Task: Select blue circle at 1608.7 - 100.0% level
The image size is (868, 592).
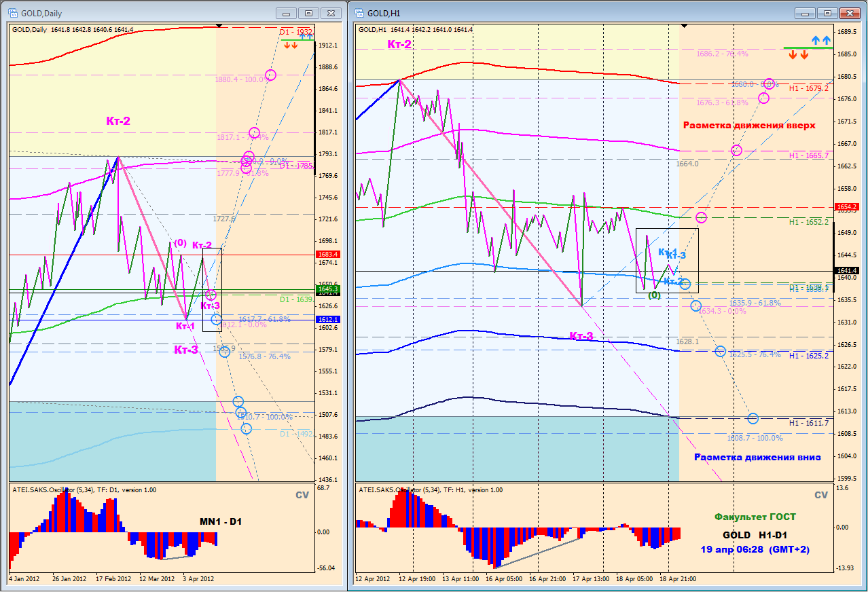Action: (x=753, y=418)
